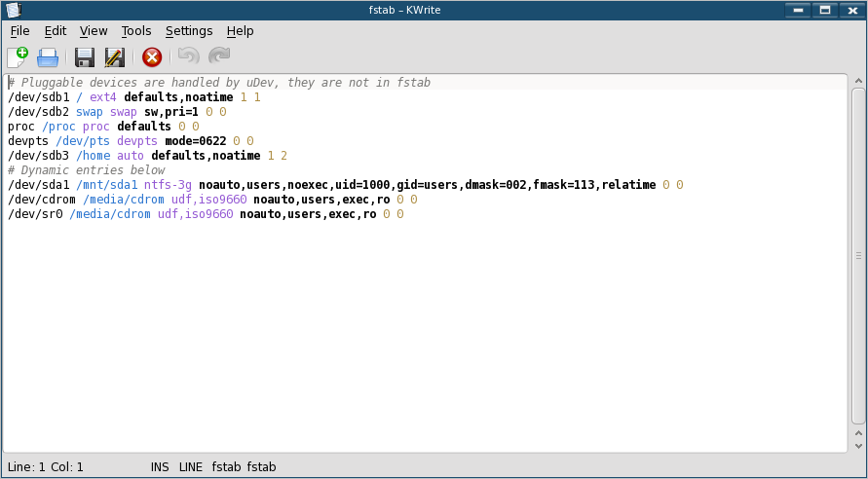Click '/home' mount point text
Image resolution: width=868 pixels, height=479 pixels.
(93, 156)
